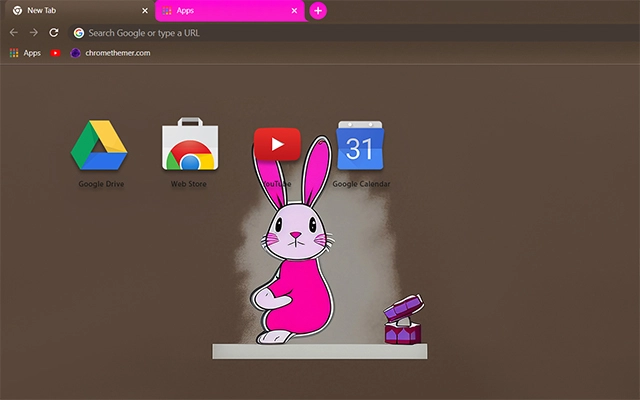Click the Web Store label text
This screenshot has height=400, width=640.
click(189, 184)
